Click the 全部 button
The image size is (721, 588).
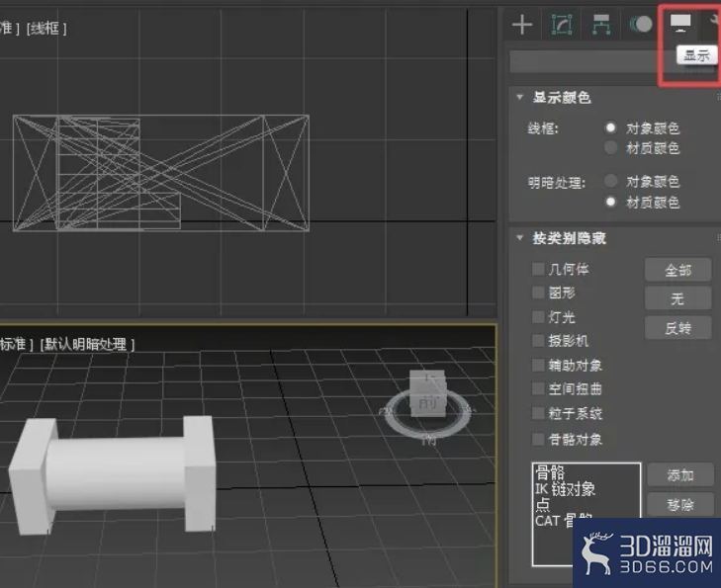point(678,270)
